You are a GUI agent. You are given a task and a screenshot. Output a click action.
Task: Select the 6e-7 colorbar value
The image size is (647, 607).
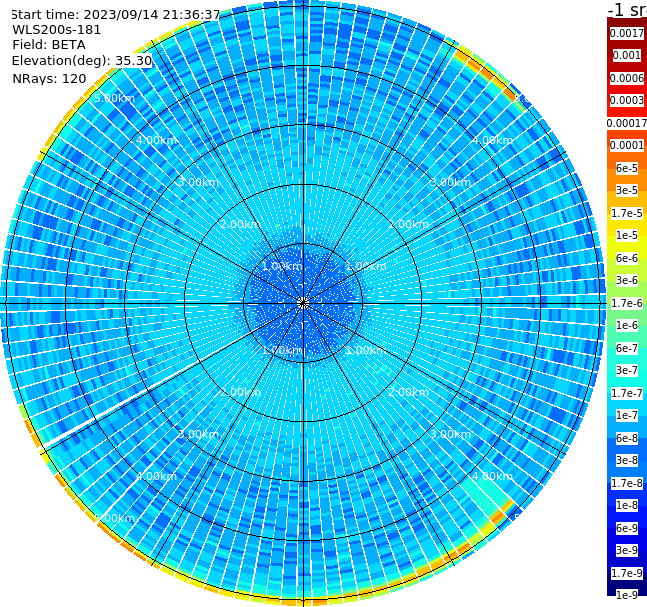point(627,348)
